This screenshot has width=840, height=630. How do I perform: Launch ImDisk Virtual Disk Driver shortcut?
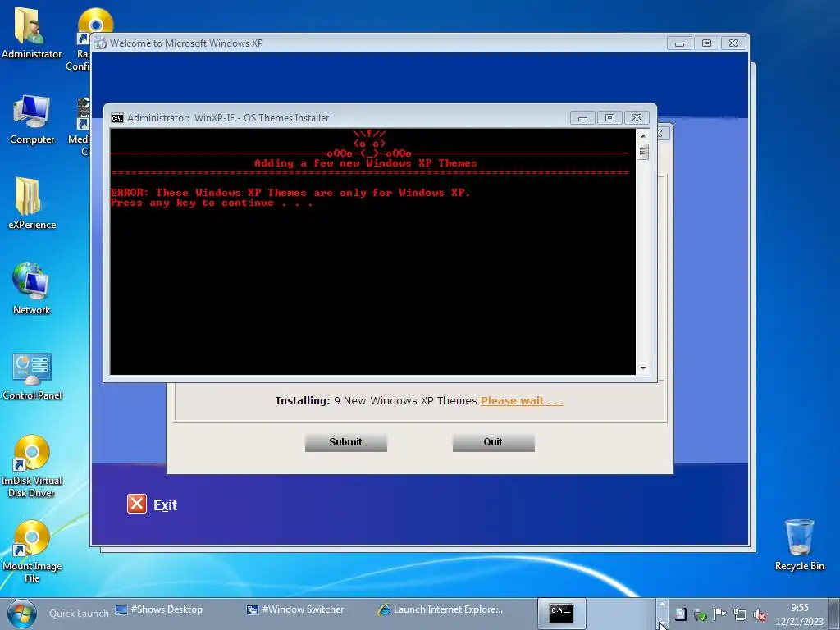point(32,466)
